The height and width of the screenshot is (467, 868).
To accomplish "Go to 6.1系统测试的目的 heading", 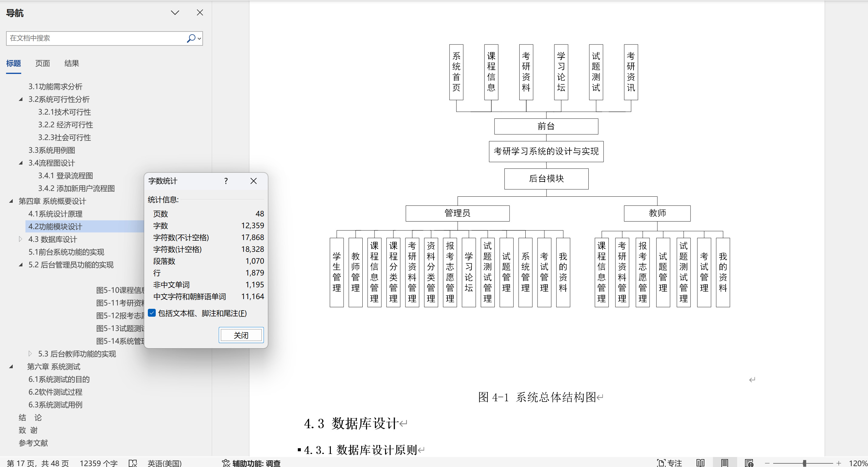I will (x=59, y=379).
